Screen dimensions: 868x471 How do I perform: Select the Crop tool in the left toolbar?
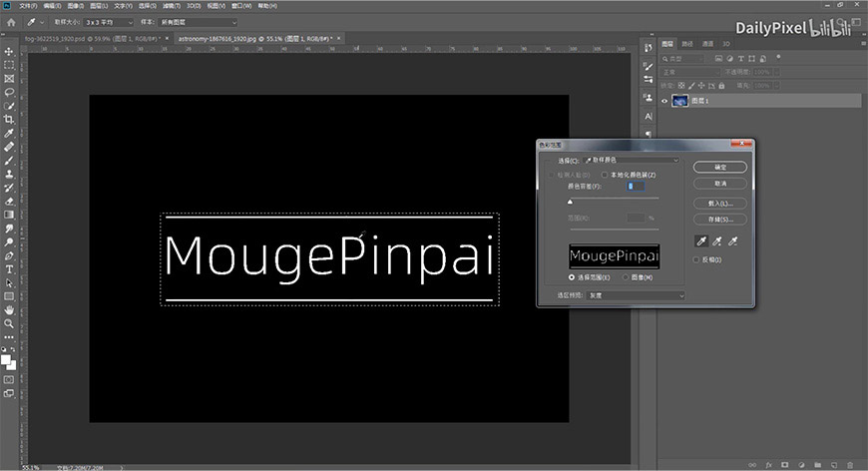9,119
